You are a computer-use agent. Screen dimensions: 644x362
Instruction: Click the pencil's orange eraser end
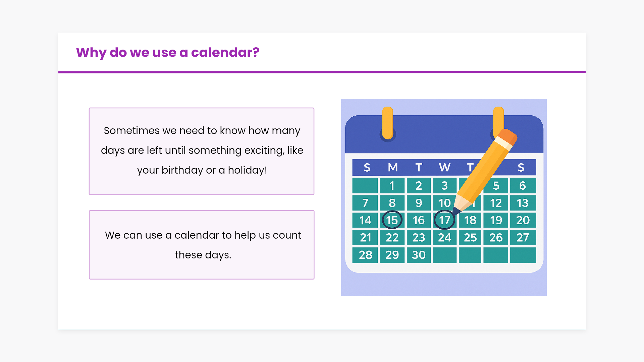pyautogui.click(x=508, y=136)
